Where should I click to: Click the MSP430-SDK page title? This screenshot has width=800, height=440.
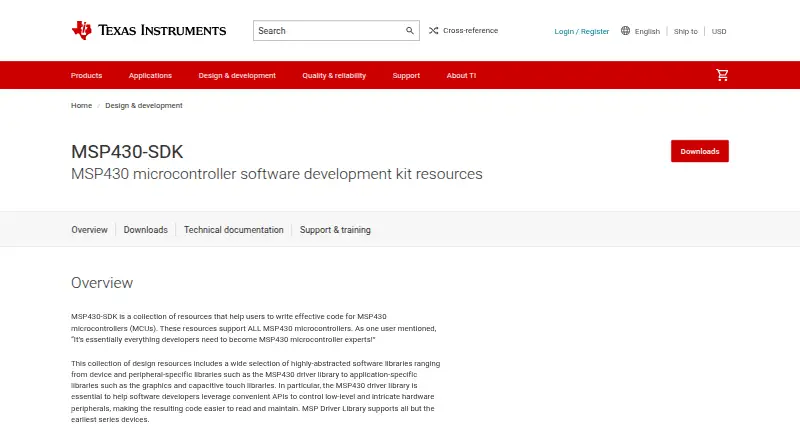(127, 152)
